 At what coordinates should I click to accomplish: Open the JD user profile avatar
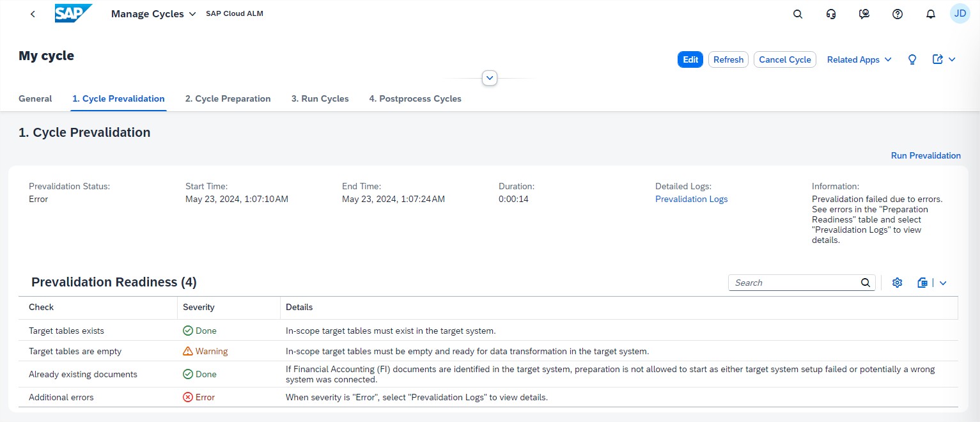tap(960, 13)
